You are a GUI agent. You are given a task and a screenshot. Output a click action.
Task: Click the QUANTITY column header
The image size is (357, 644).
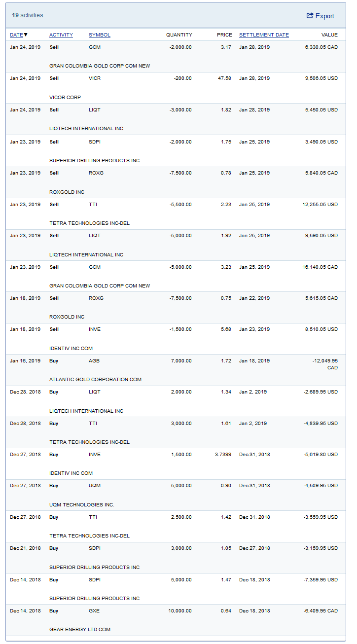click(179, 35)
